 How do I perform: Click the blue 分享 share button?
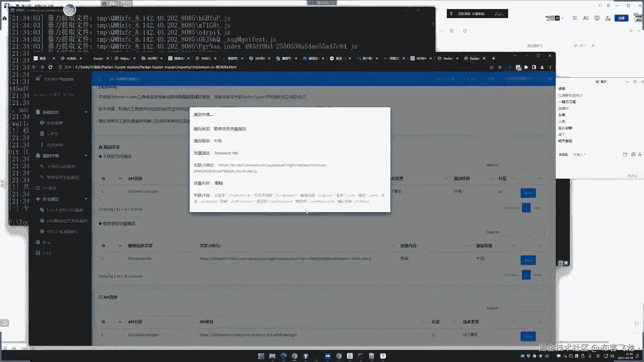click(x=621, y=18)
